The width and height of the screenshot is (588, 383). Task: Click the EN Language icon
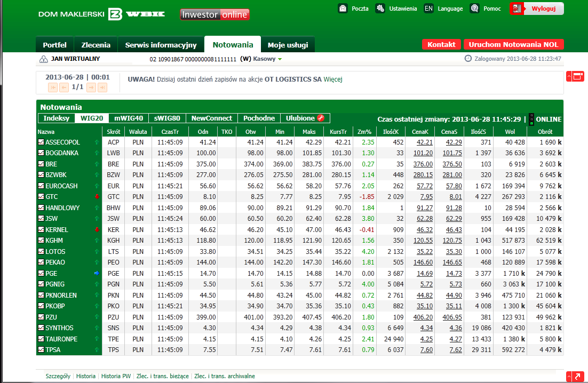coord(428,8)
